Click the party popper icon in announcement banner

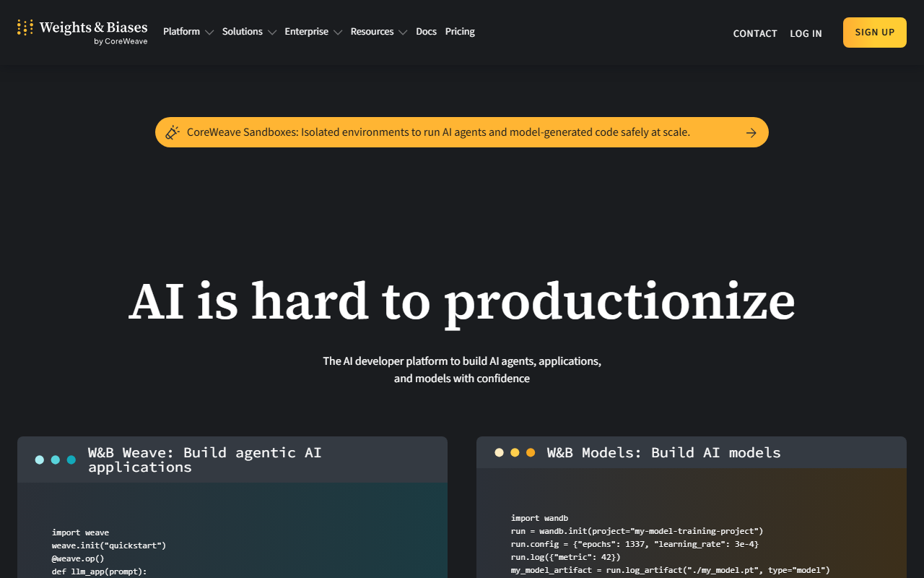pos(173,132)
